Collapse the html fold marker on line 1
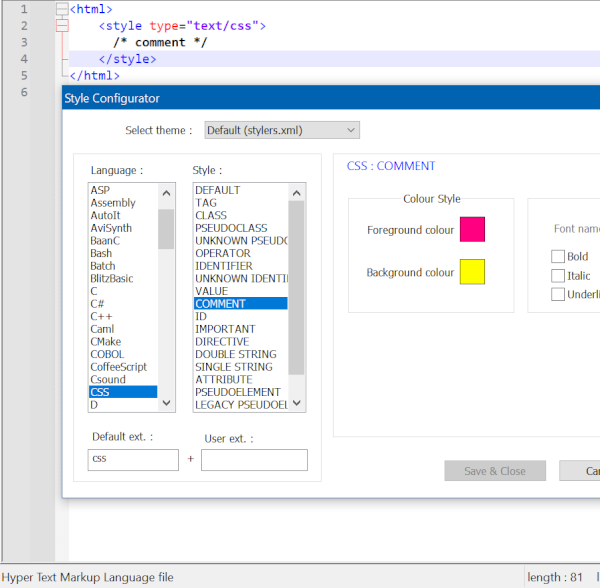Screen dimensions: 600x588 (62, 9)
